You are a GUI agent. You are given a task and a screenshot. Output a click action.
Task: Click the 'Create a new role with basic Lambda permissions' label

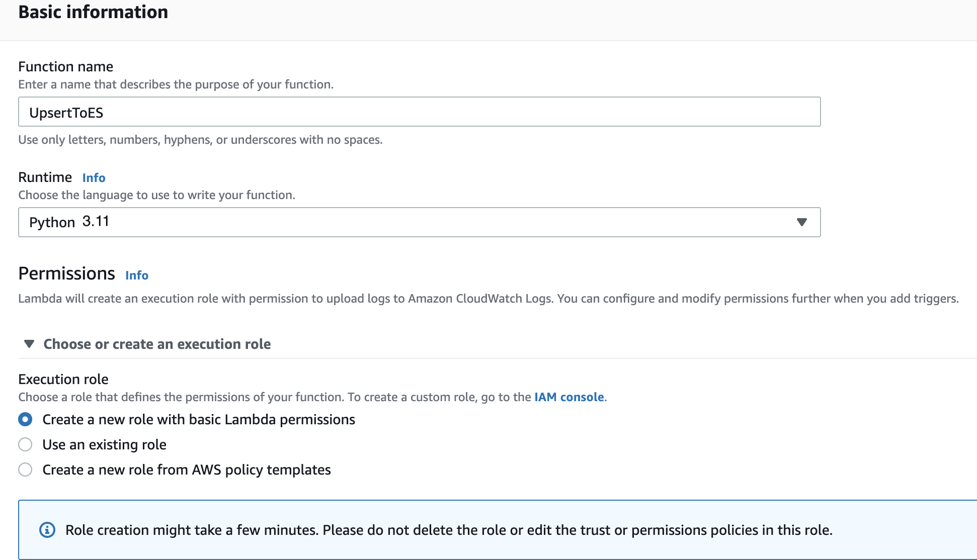(199, 419)
